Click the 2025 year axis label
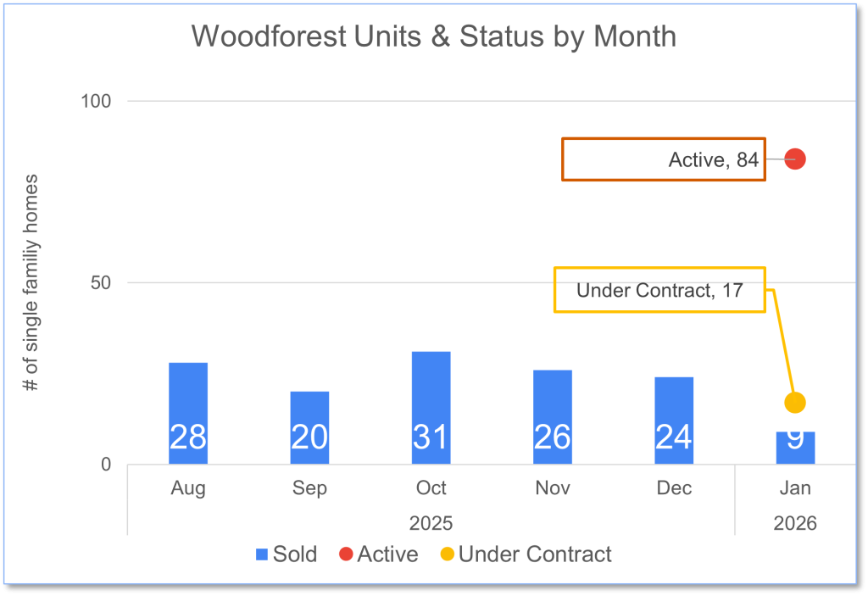868x596 pixels. click(x=431, y=521)
